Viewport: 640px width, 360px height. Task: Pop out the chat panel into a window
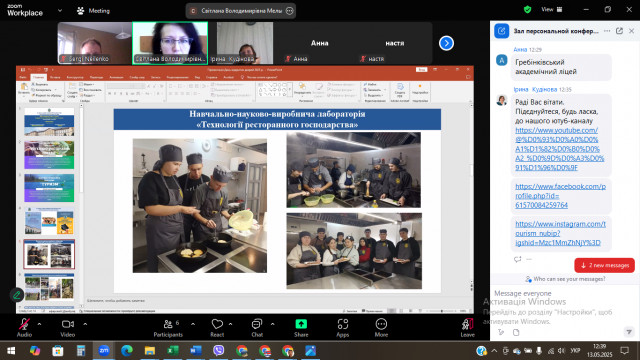[619, 31]
